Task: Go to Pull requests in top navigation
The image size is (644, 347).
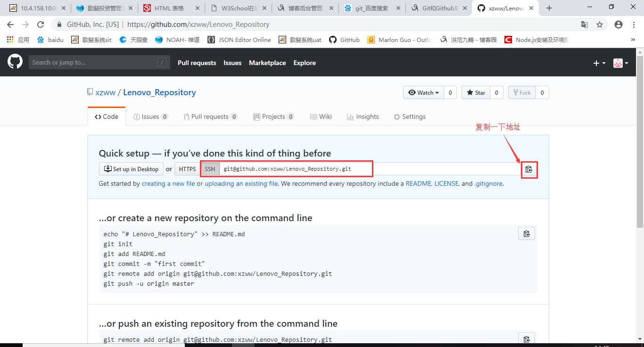Action: [x=197, y=63]
